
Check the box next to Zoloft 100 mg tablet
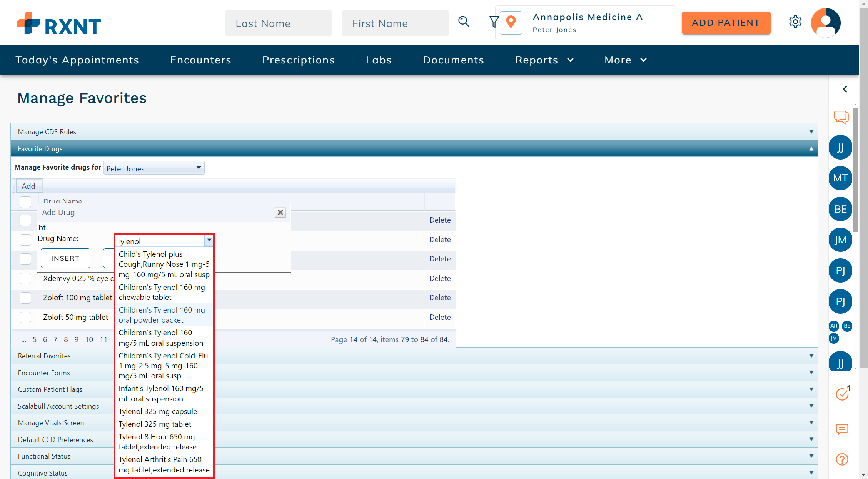[25, 298]
